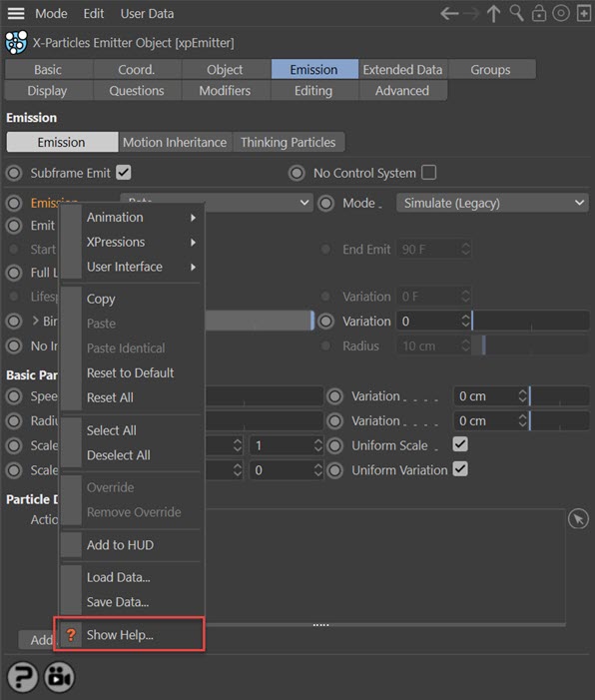Choose Reset to Default

[132, 372]
